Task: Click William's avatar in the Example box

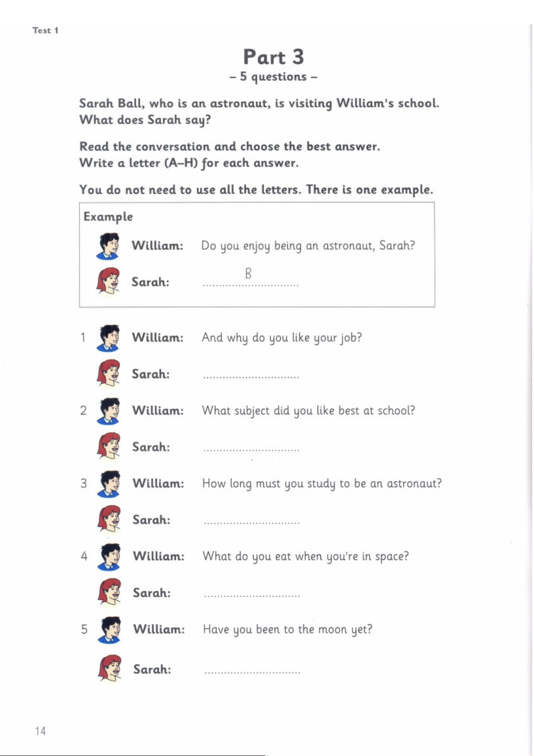Action: coord(108,246)
